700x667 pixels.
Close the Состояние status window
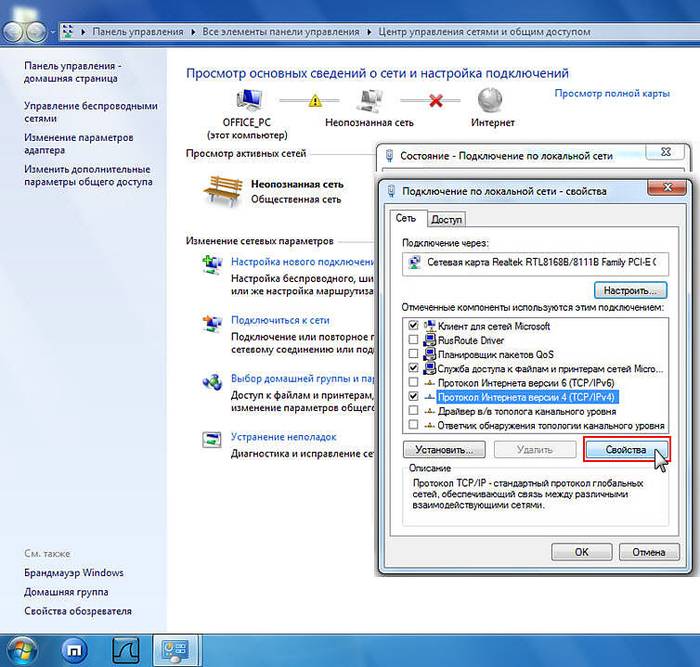pos(666,152)
